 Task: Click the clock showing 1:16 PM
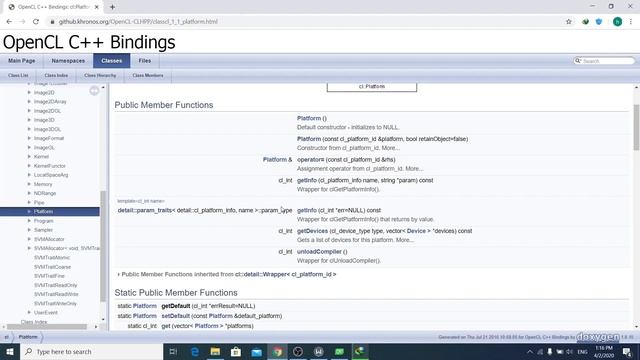(x=604, y=348)
